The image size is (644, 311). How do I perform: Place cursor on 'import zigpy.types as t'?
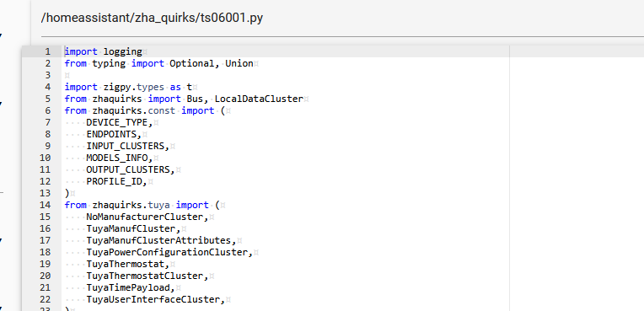coord(128,87)
